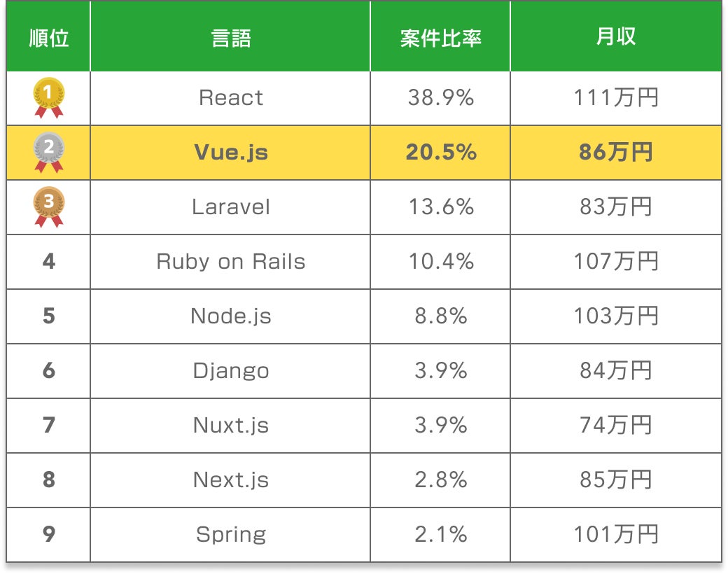Image resolution: width=728 pixels, height=574 pixels.
Task: Click the highlighted Vue.js cell
Action: coord(230,153)
